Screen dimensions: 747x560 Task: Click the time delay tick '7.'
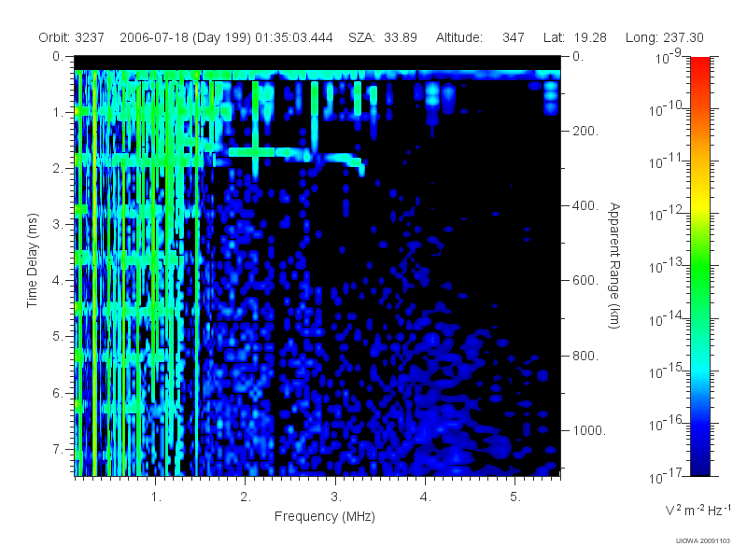58,450
